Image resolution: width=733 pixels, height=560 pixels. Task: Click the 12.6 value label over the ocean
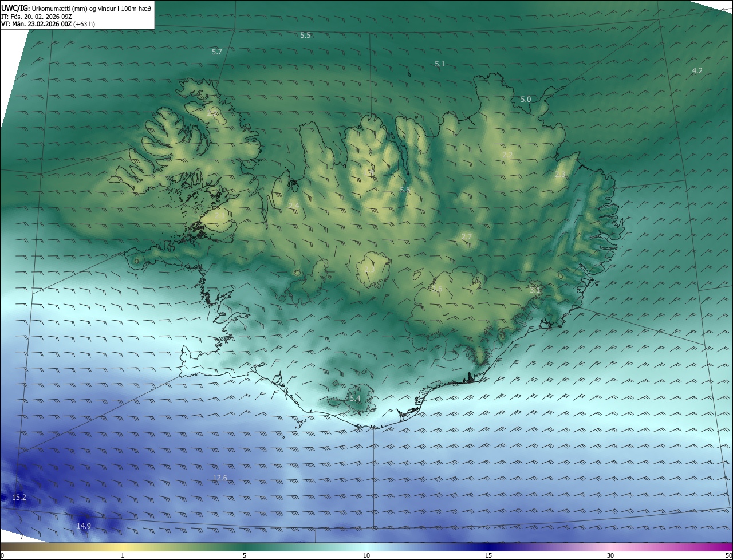(x=220, y=478)
